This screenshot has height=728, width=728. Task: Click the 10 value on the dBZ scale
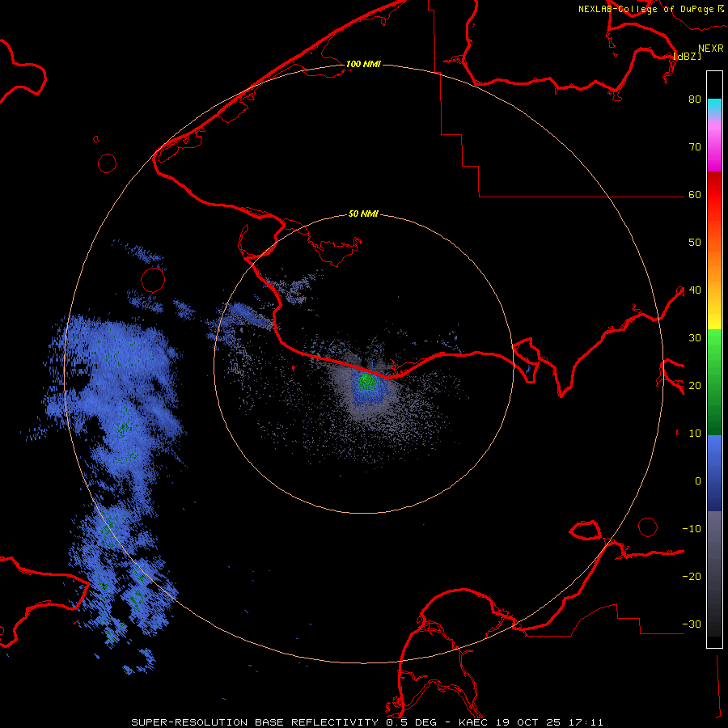[x=695, y=434]
